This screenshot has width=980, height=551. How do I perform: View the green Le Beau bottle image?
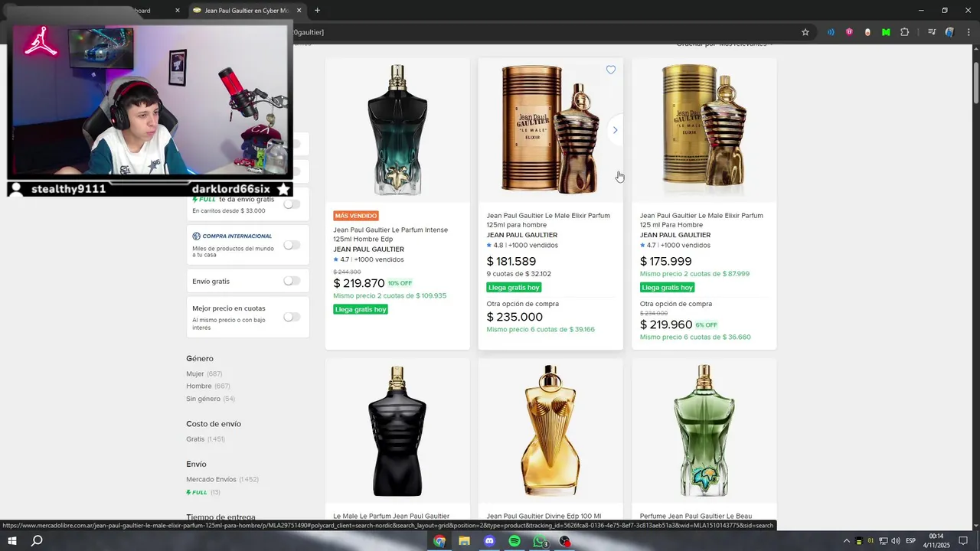[x=704, y=431]
